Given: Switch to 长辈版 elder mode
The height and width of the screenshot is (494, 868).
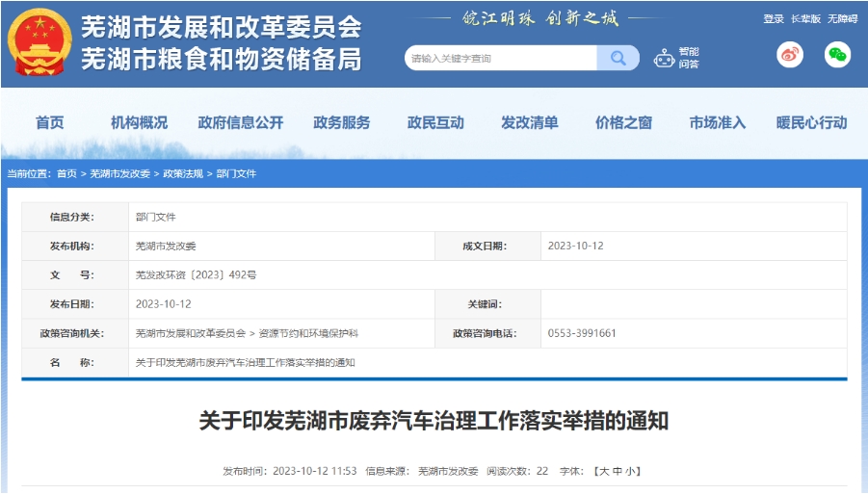Looking at the screenshot, I should [x=805, y=19].
